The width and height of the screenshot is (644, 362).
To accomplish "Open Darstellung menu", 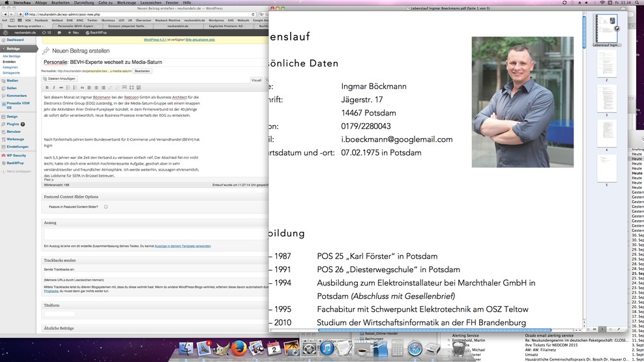I will tap(84, 3).
